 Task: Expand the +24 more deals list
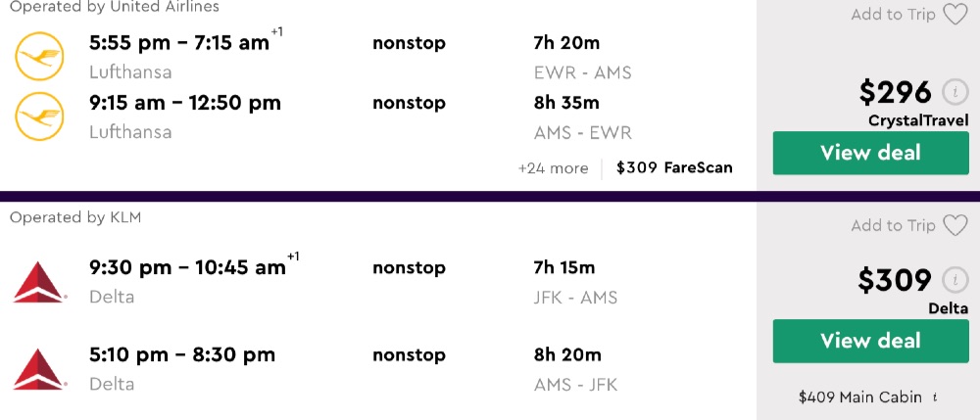pyautogui.click(x=554, y=168)
